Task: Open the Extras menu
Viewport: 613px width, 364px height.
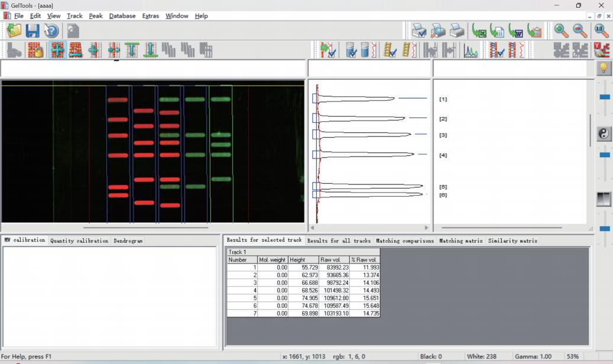Action: point(151,16)
